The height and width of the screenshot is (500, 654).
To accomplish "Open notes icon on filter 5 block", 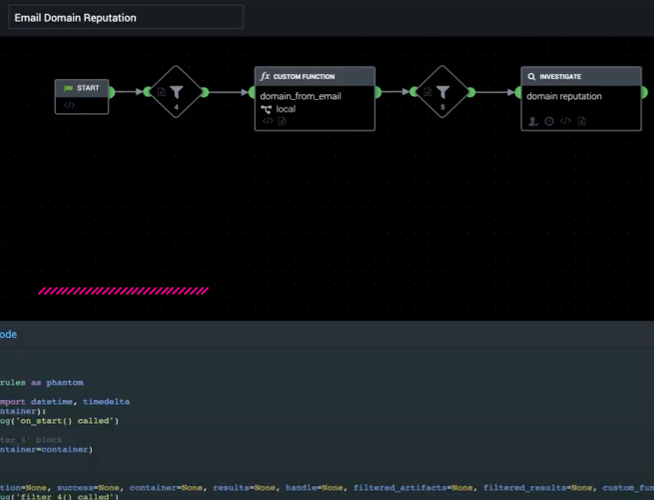I will click(x=428, y=91).
